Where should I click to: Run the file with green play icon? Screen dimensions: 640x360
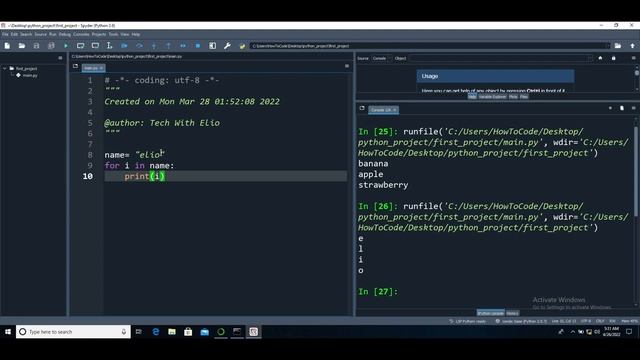pos(66,46)
